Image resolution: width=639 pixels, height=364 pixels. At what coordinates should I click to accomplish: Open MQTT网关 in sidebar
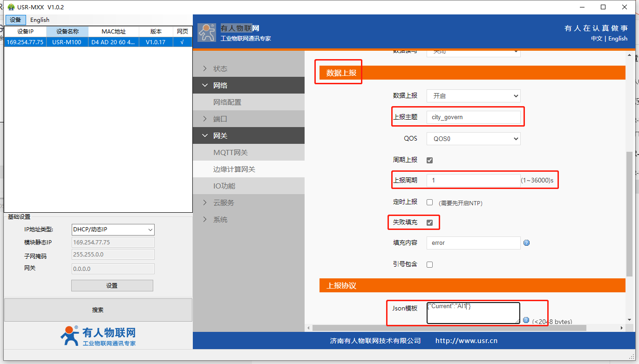(249, 152)
